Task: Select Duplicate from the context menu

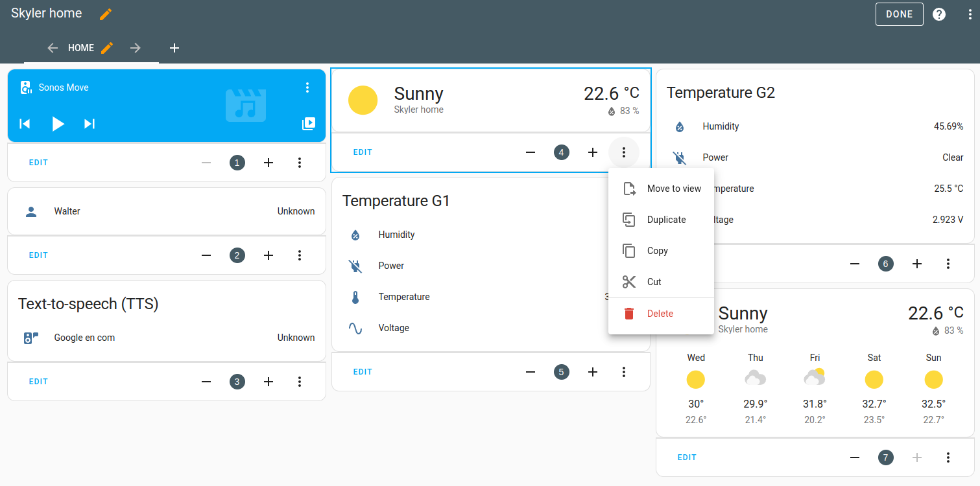Action: (666, 220)
